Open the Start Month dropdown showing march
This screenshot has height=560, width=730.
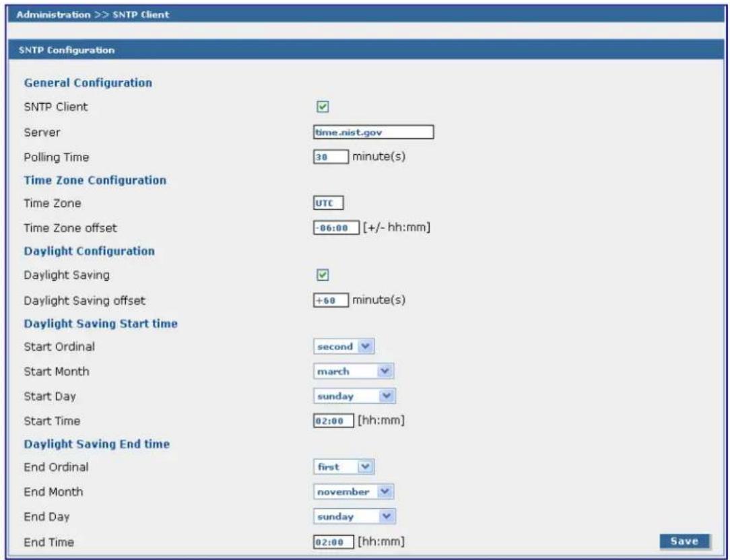(354, 371)
